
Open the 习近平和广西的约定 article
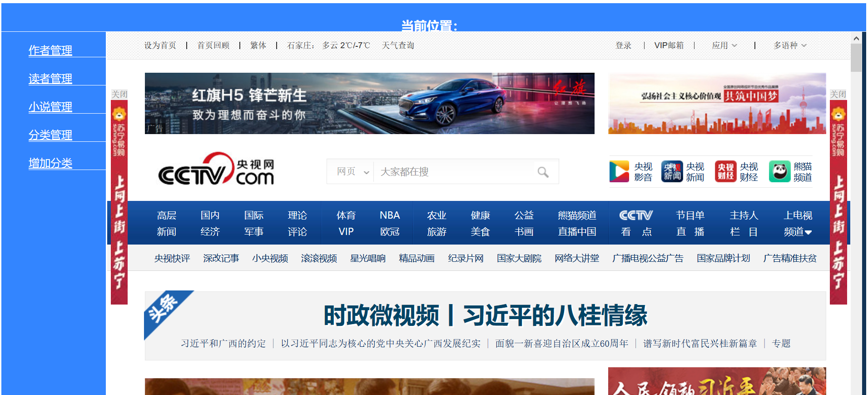pos(223,344)
